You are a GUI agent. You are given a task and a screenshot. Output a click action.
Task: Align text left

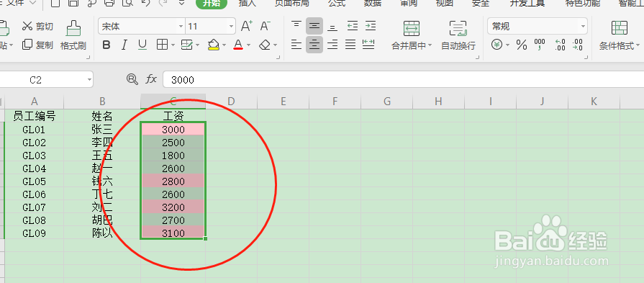tap(296, 45)
